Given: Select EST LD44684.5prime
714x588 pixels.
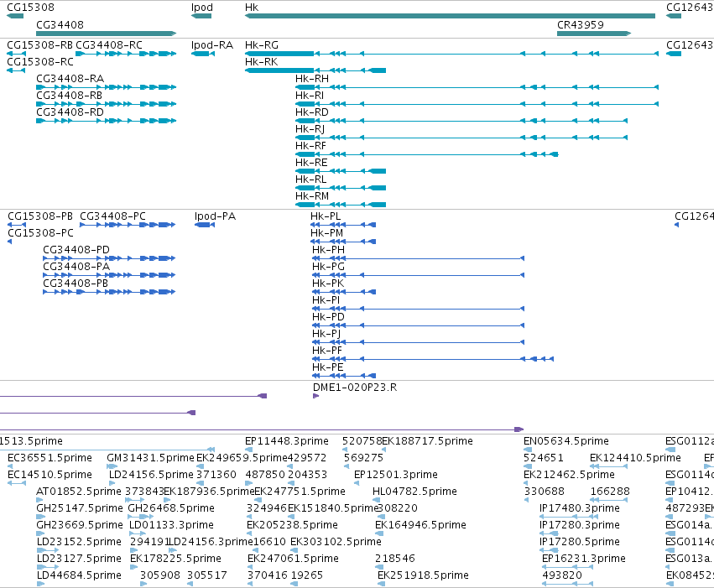Looking at the screenshot, I should 40,584.
